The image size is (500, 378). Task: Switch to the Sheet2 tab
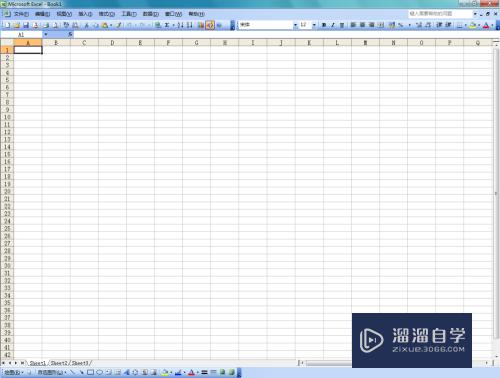pyautogui.click(x=59, y=363)
